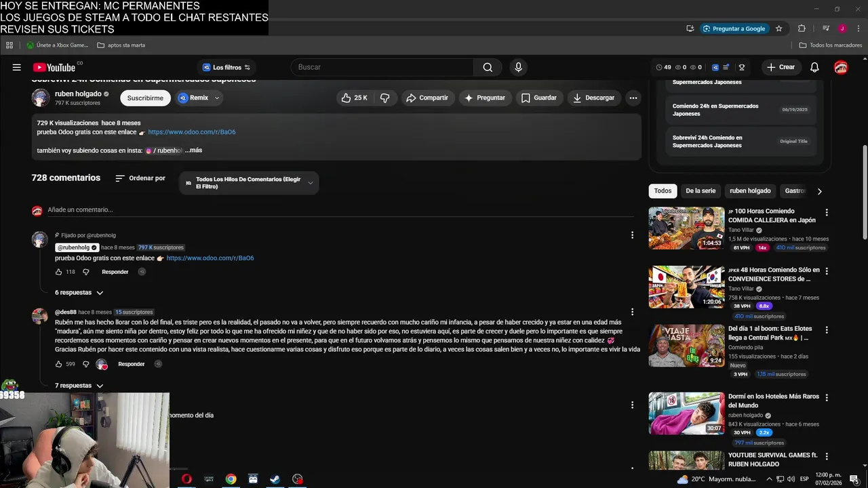Open odoo.com link in video description
The height and width of the screenshot is (488, 868).
pyautogui.click(x=192, y=132)
